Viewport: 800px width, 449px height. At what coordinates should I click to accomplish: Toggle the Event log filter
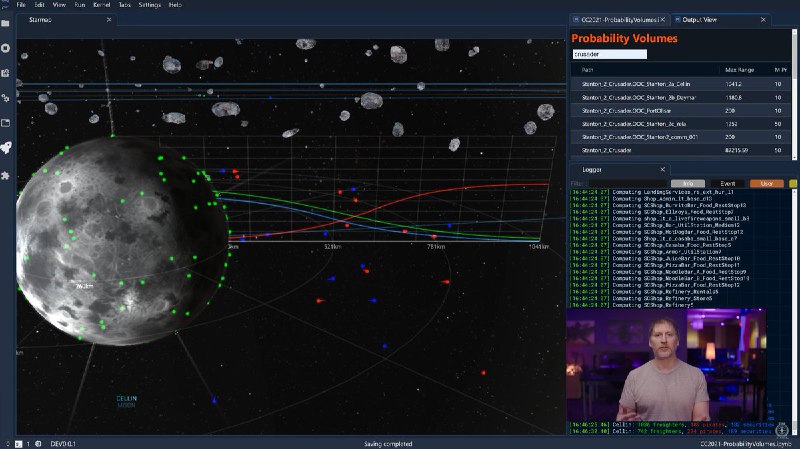(728, 184)
